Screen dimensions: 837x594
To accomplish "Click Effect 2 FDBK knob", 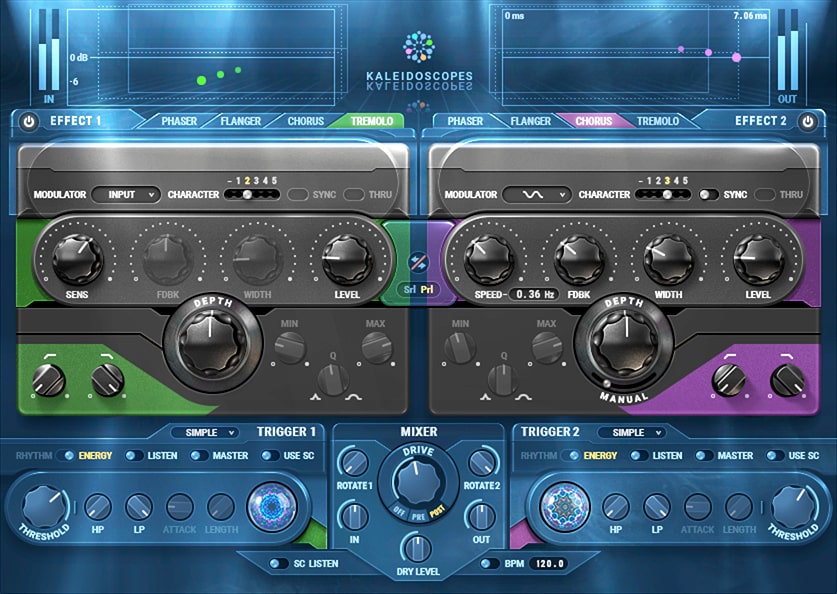I will 579,259.
